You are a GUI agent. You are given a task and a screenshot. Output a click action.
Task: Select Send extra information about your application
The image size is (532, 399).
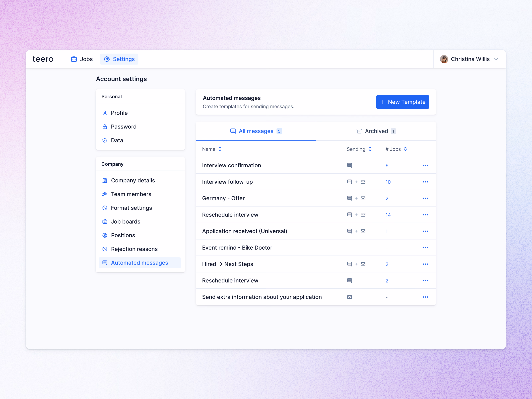pyautogui.click(x=262, y=297)
